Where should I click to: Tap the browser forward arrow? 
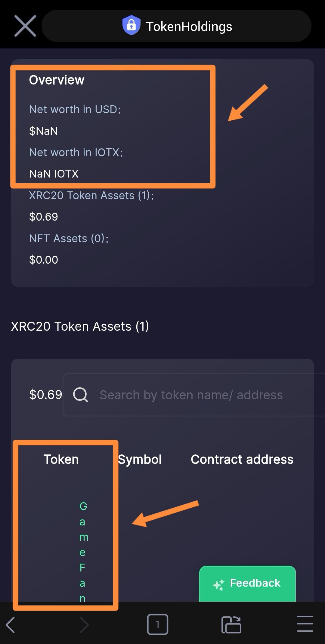[x=84, y=625]
